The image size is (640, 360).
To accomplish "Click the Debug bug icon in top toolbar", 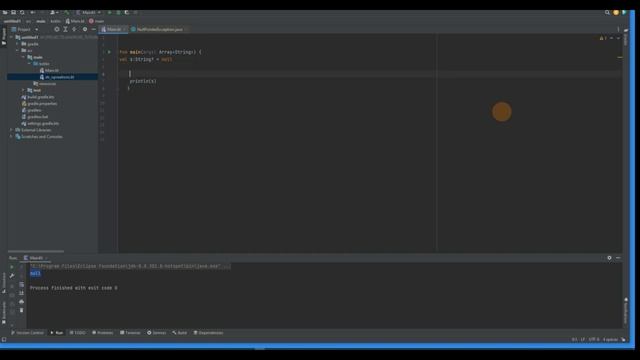I will pos(118,13).
